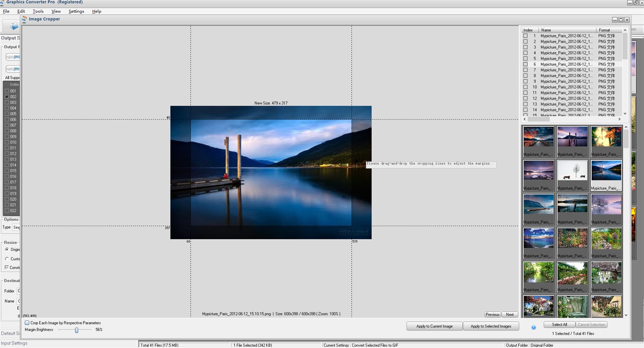This screenshot has height=348, width=644.
Task: Click Apply to Current Image
Action: click(x=434, y=326)
